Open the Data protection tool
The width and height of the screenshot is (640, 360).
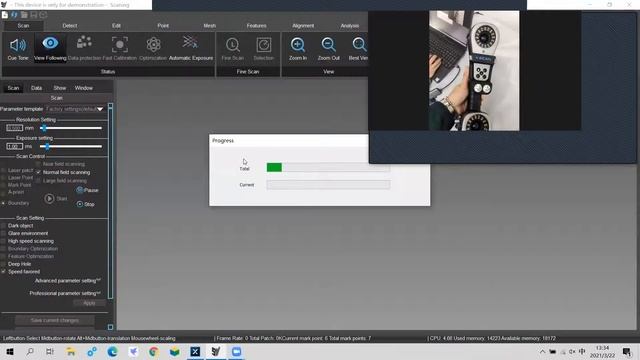pos(84,43)
